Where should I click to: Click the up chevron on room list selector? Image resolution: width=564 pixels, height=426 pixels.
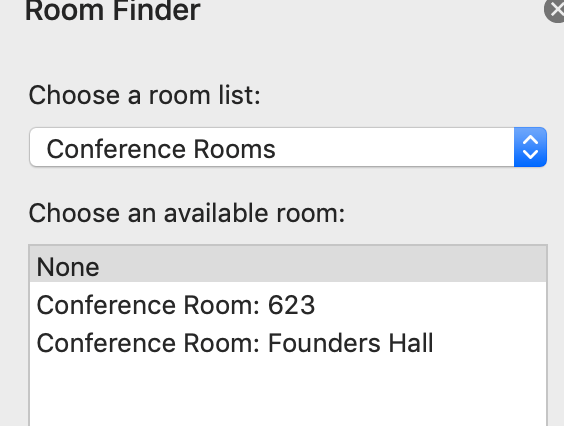click(531, 140)
